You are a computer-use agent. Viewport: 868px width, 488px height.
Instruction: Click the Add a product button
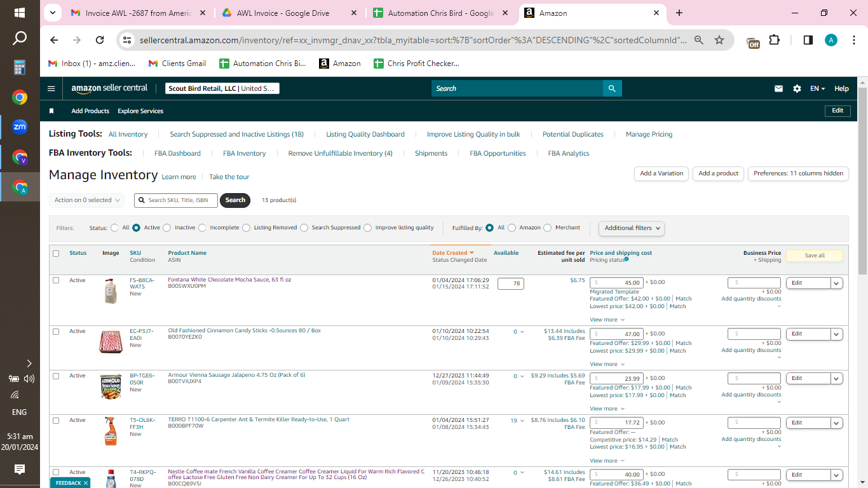[x=719, y=173]
